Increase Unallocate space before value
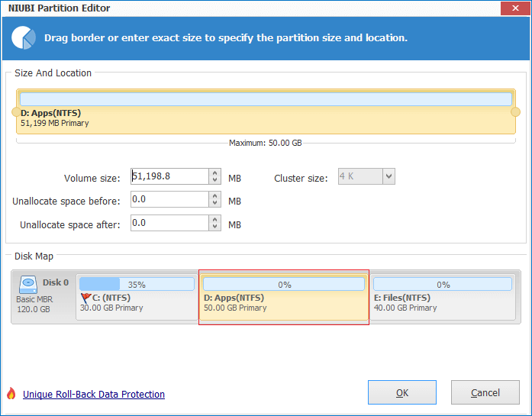The height and width of the screenshot is (416, 532). [214, 196]
